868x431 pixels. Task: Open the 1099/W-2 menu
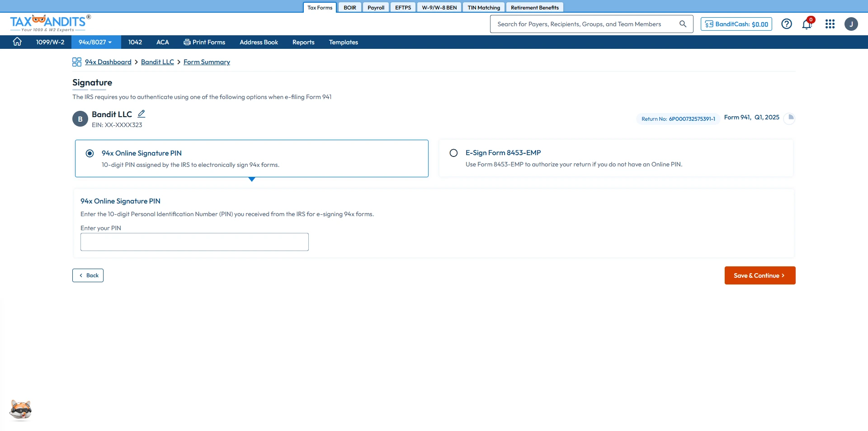coord(50,42)
